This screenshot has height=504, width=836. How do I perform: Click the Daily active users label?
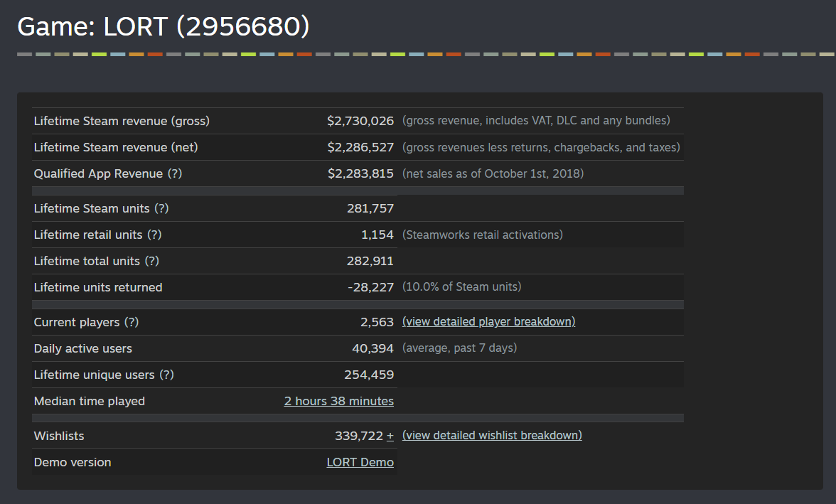(x=82, y=349)
